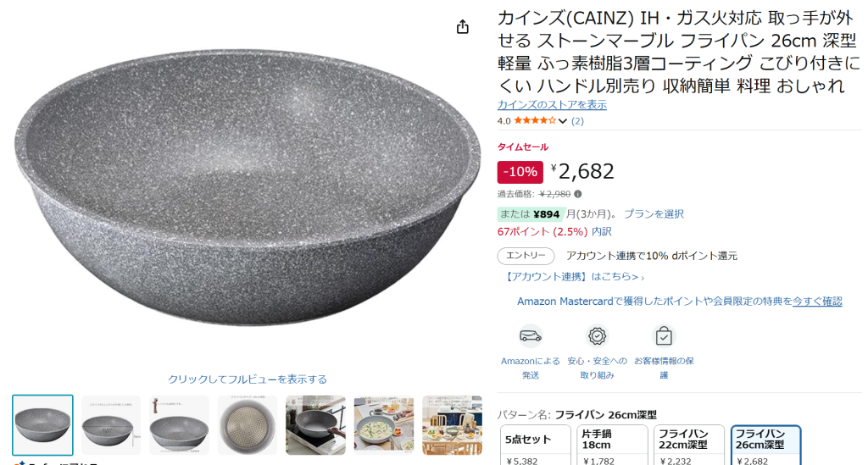Open the review count link (2)
The image size is (868, 465).
pos(577,121)
